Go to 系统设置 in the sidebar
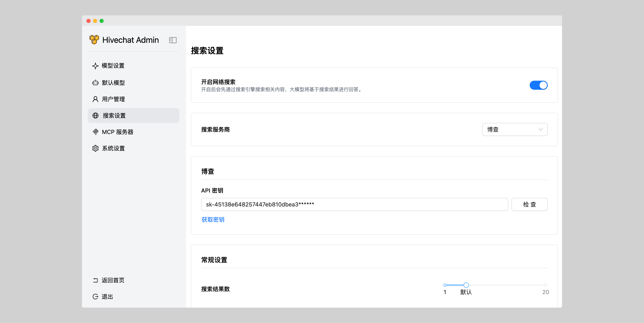Viewport: 644px width, 323px height. (113, 148)
